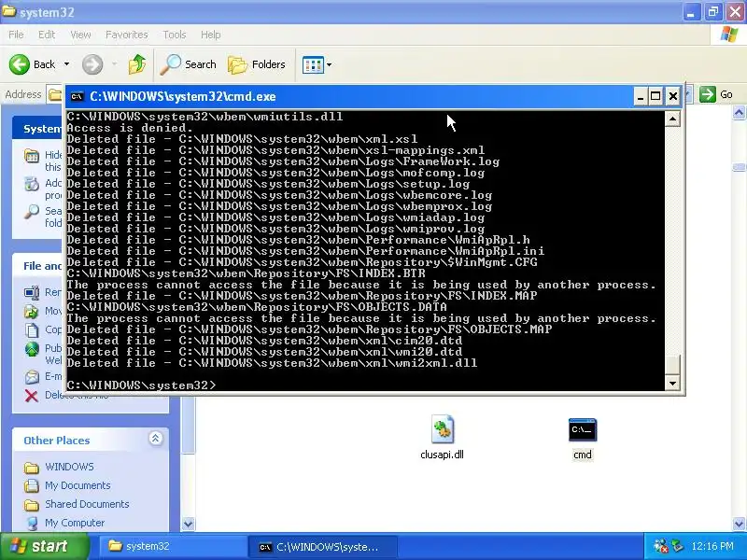Click the network tray icon with red X
The height and width of the screenshot is (560, 747).
(661, 546)
